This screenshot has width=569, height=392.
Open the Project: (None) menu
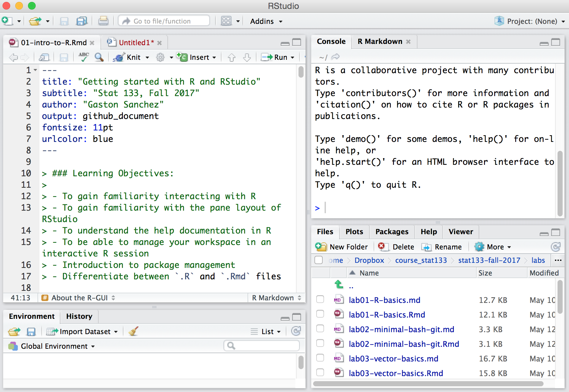(530, 21)
